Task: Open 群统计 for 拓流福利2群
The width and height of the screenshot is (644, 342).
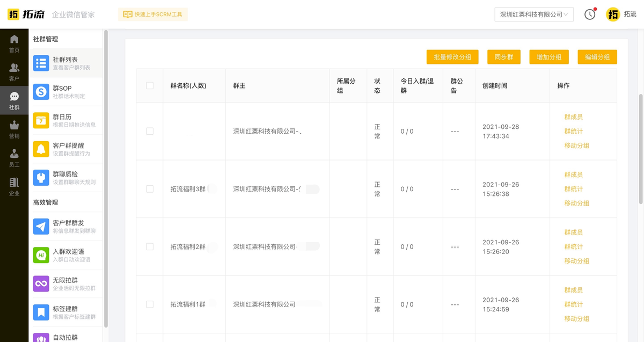Action: tap(573, 246)
